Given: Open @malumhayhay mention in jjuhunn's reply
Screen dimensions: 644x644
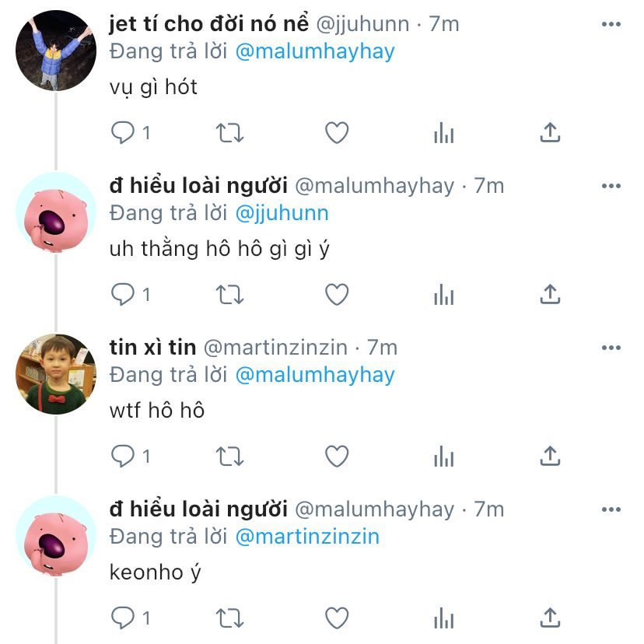Looking at the screenshot, I should (314, 52).
